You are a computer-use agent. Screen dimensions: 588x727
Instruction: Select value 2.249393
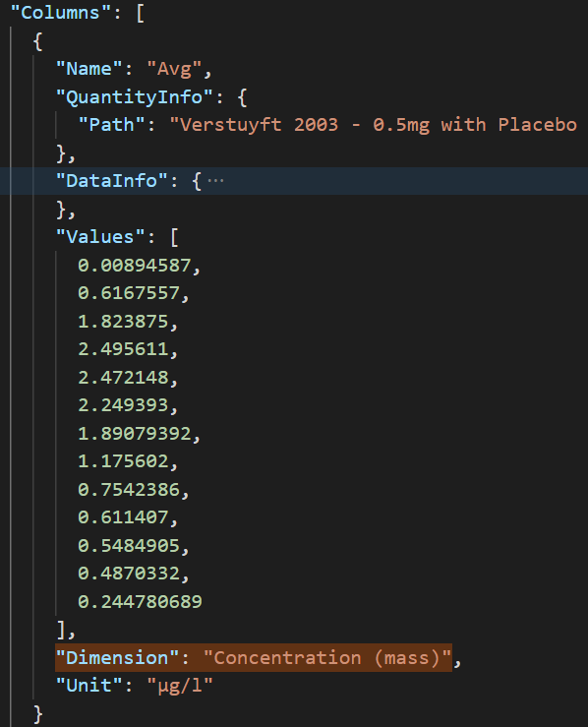[123, 405]
